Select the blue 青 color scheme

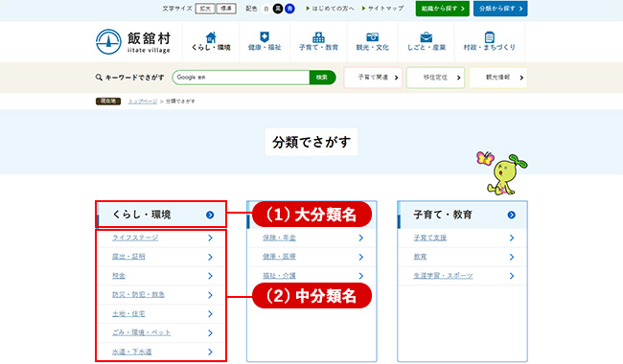(x=289, y=9)
